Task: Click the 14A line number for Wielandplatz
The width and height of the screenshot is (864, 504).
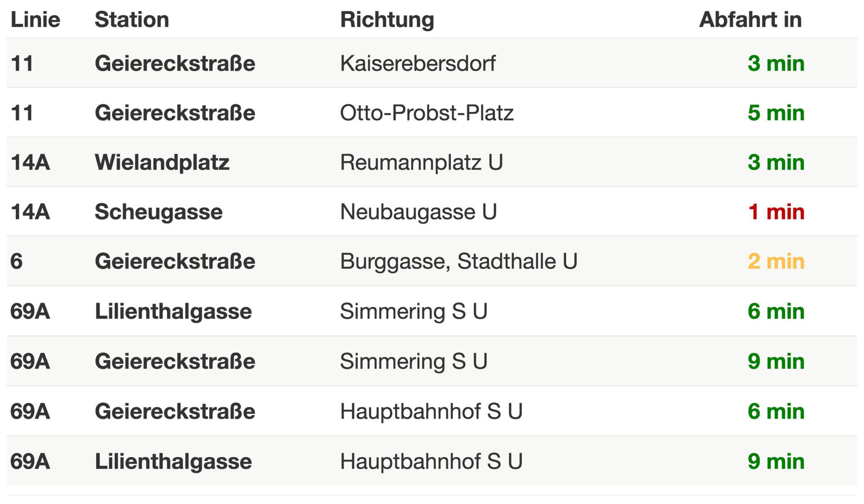Action: 30,162
